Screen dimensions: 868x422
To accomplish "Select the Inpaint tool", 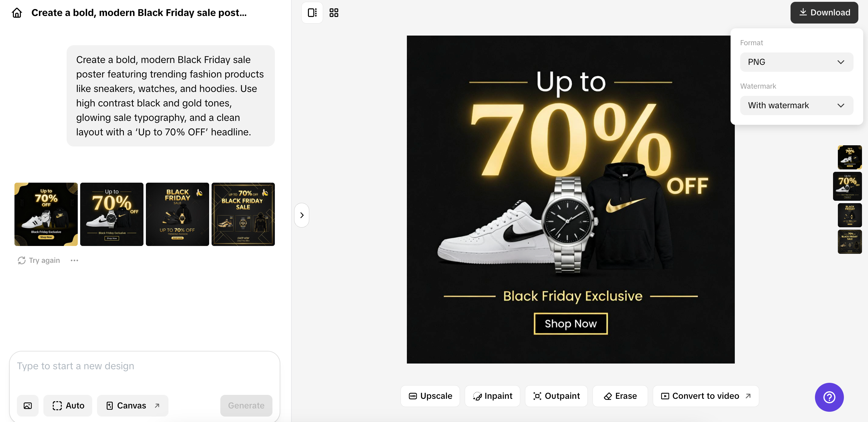I will [492, 396].
